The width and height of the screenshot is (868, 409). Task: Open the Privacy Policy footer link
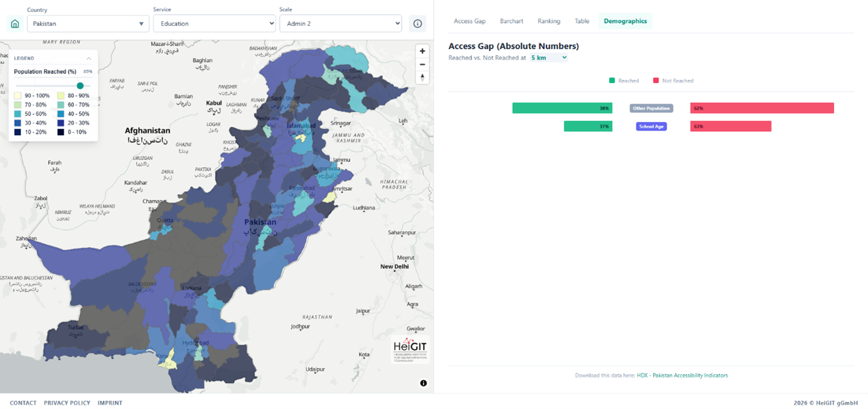point(67,403)
